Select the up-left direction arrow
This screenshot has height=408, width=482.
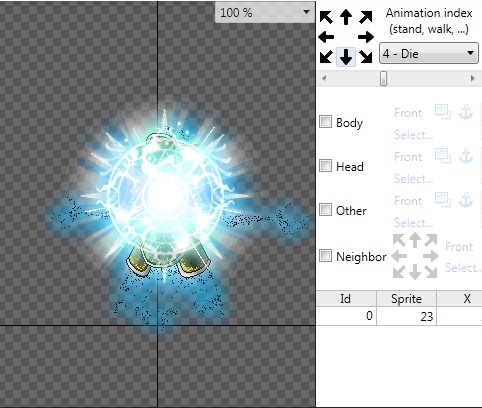326,17
